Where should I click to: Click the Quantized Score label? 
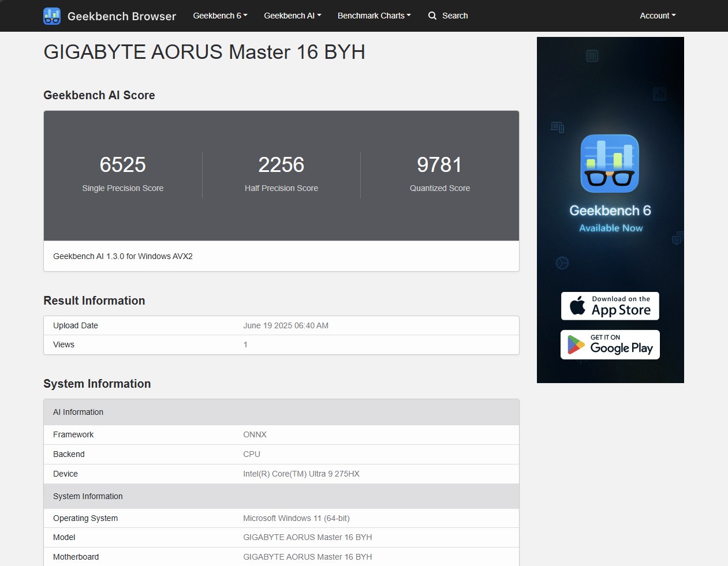[440, 188]
